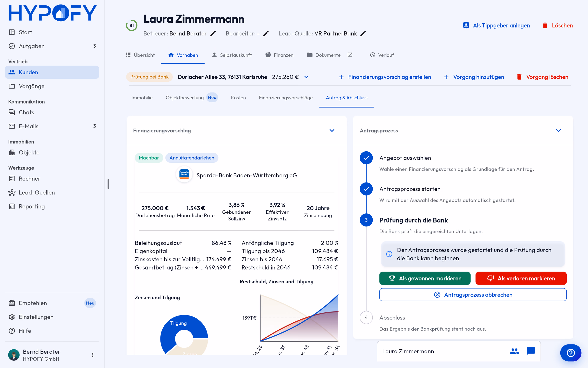Click info icon in Antragsprozess notice

[x=389, y=254]
